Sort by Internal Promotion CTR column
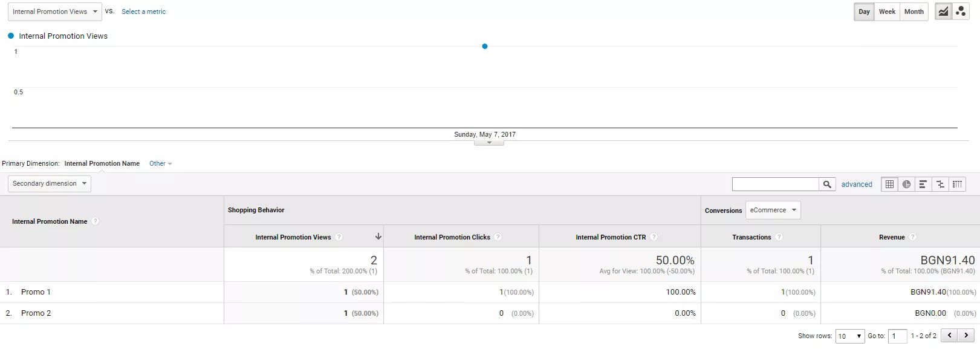The width and height of the screenshot is (980, 349). [611, 237]
